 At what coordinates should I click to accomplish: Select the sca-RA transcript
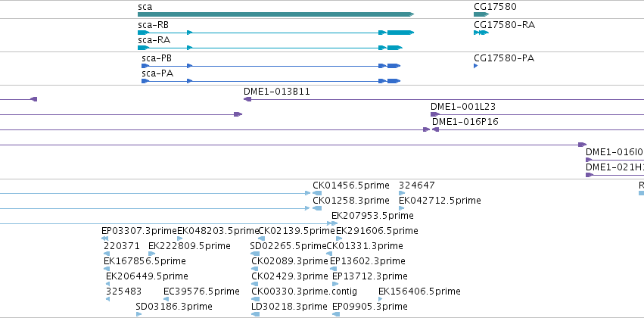[x=270, y=48]
